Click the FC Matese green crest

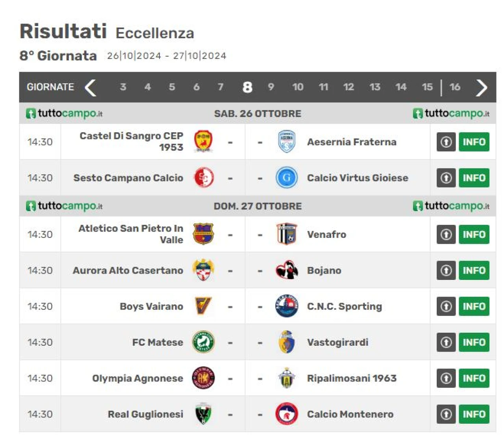tap(203, 342)
